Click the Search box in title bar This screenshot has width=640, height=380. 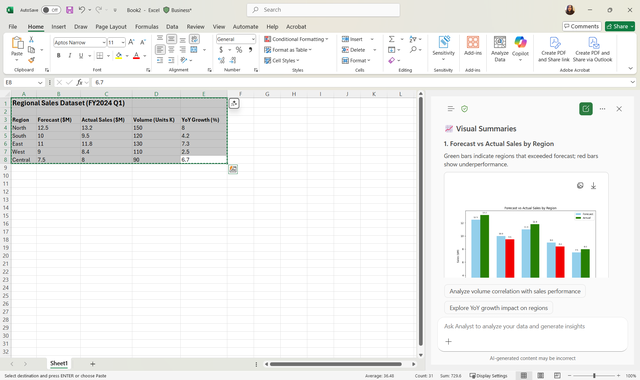[x=323, y=10]
